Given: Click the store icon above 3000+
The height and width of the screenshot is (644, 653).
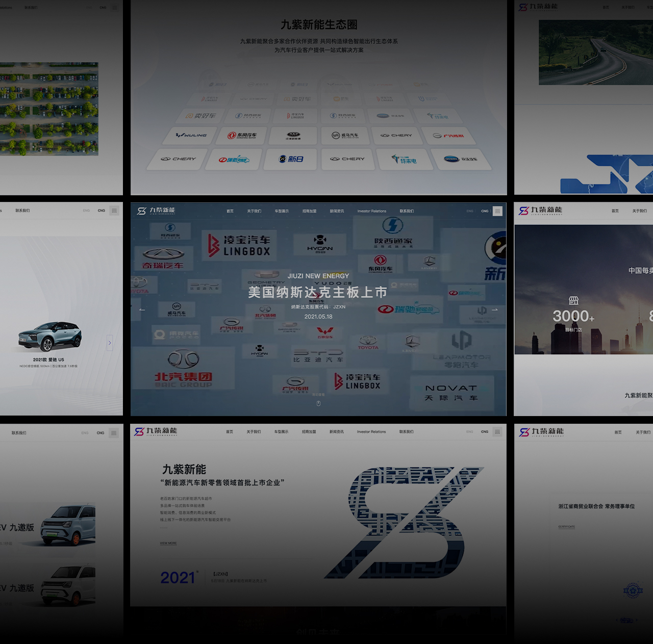Looking at the screenshot, I should pos(573,301).
